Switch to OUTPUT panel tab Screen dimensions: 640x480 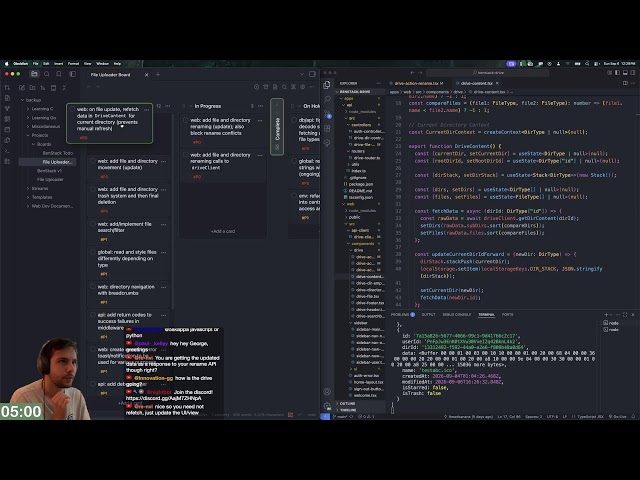coord(428,314)
